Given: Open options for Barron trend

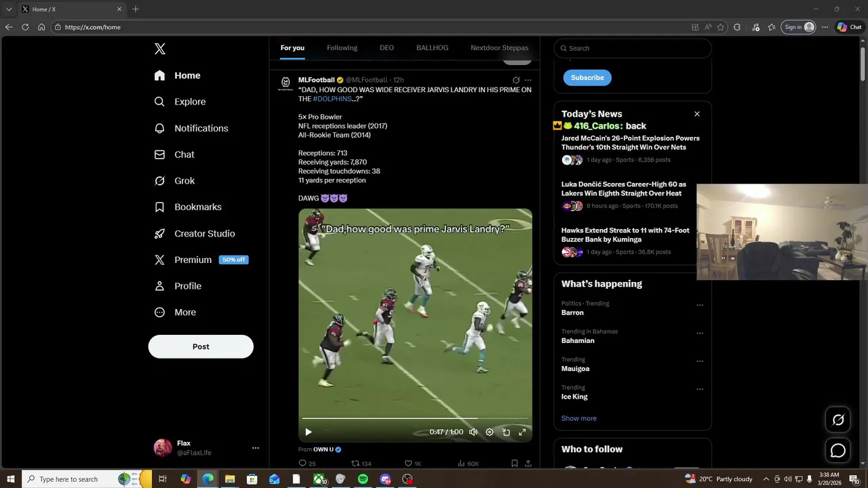Looking at the screenshot, I should click(700, 305).
